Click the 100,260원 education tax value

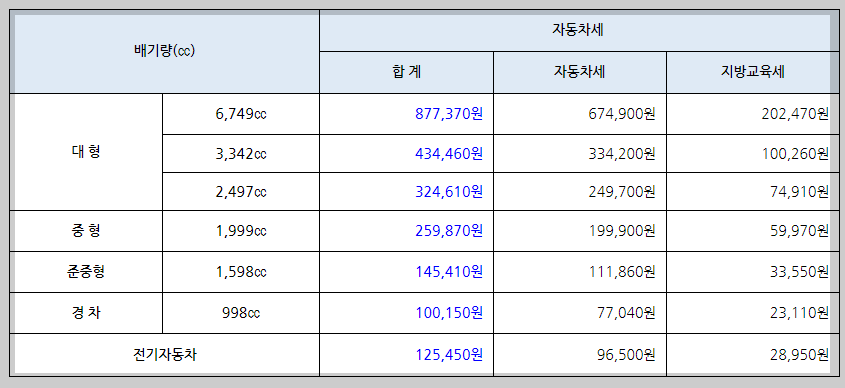point(795,154)
